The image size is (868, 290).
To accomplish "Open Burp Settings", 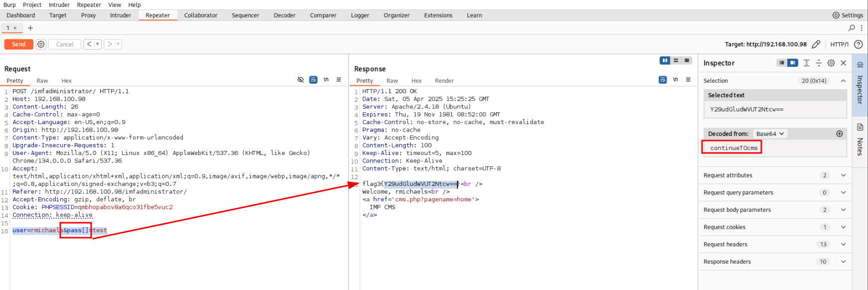I will click(x=848, y=15).
